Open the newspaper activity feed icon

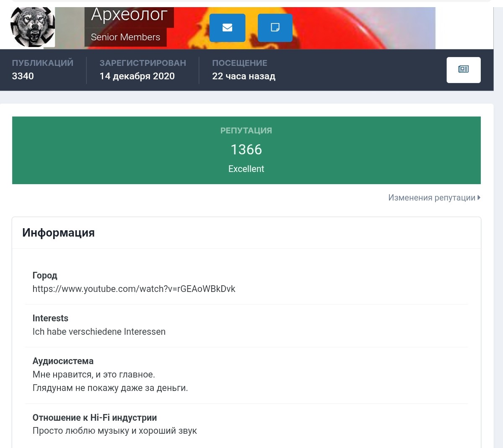(463, 70)
